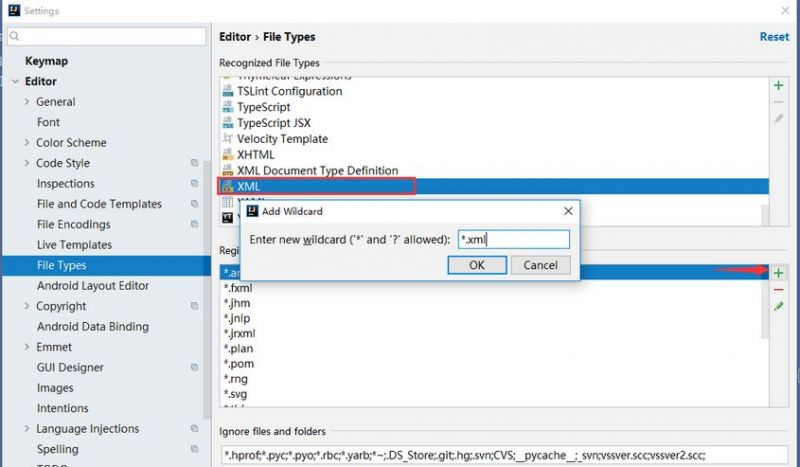800x467 pixels.
Task: Click the search magnifier in settings search
Action: pos(14,36)
